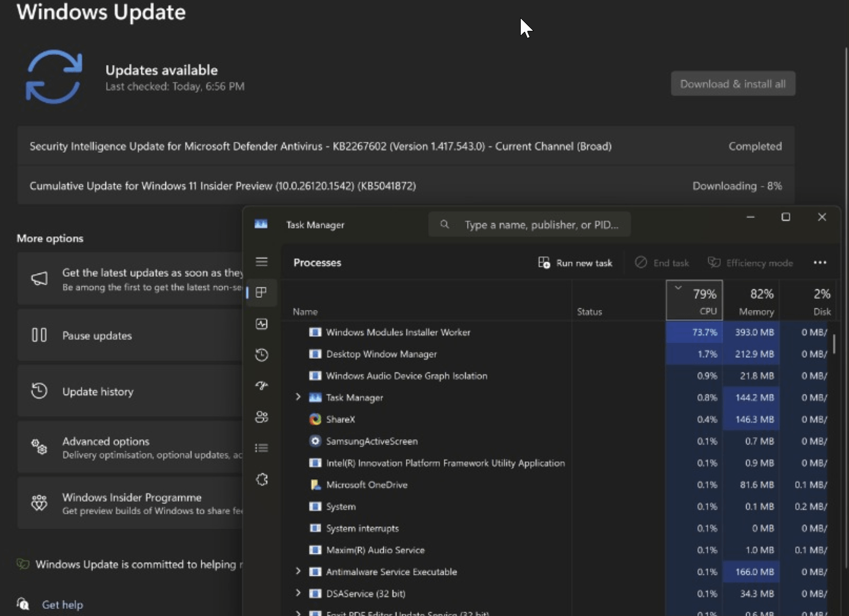This screenshot has height=616, width=849.
Task: Open Details page list icon
Action: pos(262,448)
